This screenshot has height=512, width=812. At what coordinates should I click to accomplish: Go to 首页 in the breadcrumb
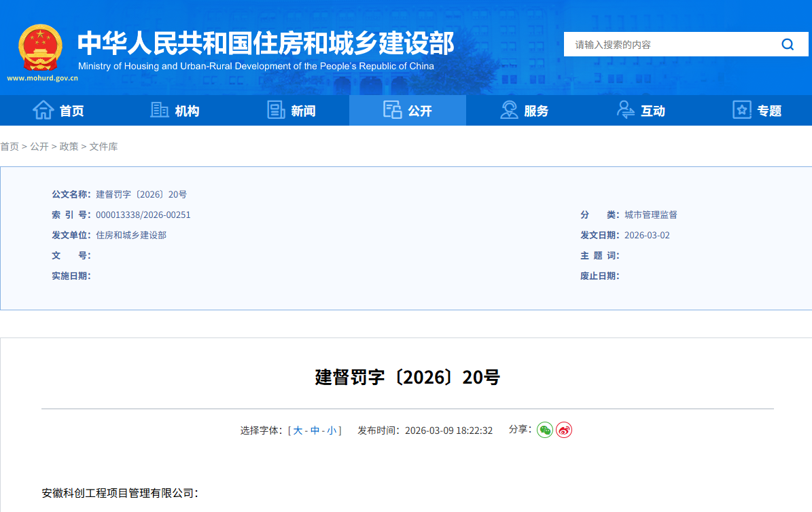coord(10,147)
